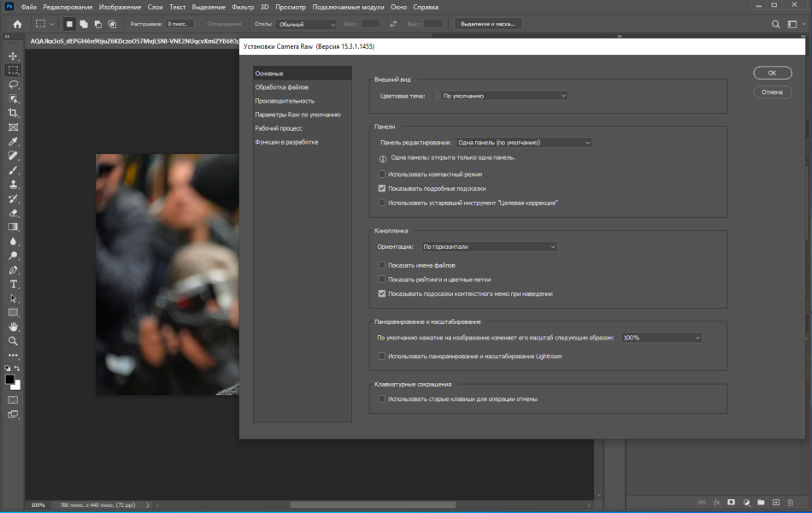This screenshot has height=513, width=812.
Task: Select the Eyedropper tool
Action: [14, 141]
